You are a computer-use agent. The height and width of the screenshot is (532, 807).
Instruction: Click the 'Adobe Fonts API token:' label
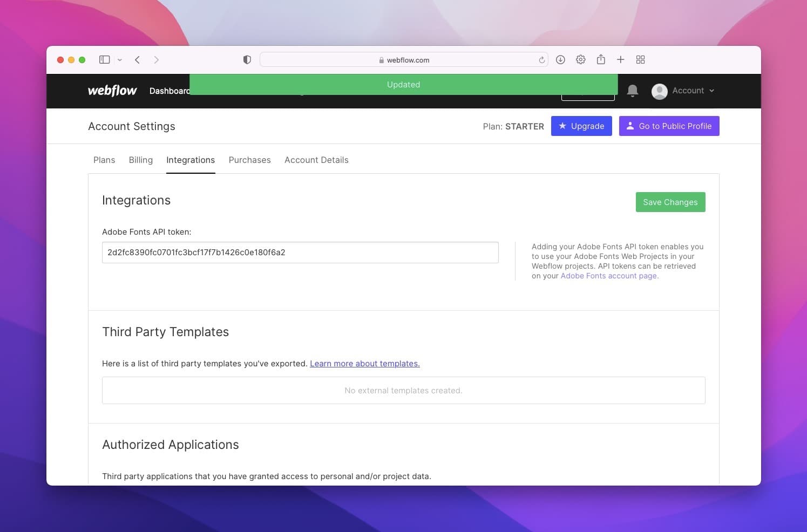pyautogui.click(x=147, y=232)
